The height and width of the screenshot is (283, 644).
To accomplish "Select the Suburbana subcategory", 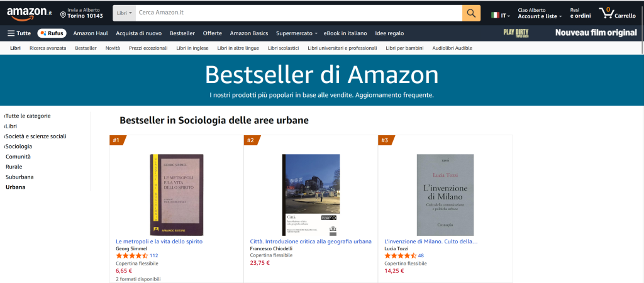I will (x=19, y=177).
